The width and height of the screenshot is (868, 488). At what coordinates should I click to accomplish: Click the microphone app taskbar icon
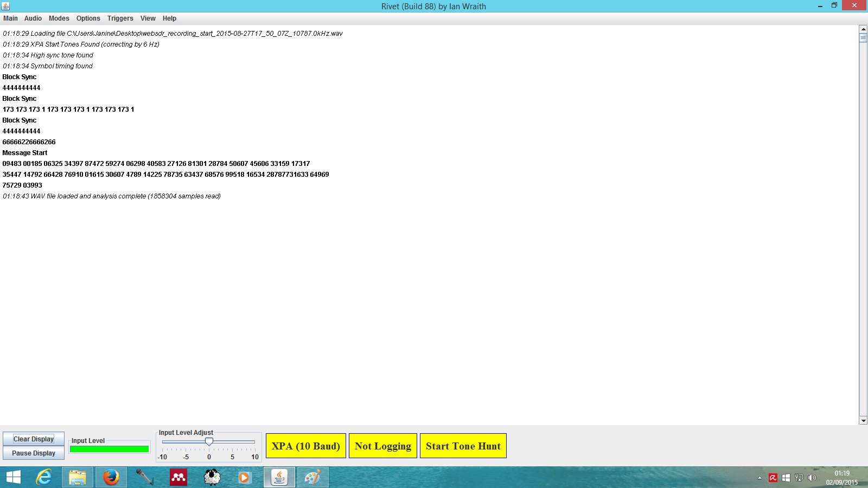click(x=144, y=477)
